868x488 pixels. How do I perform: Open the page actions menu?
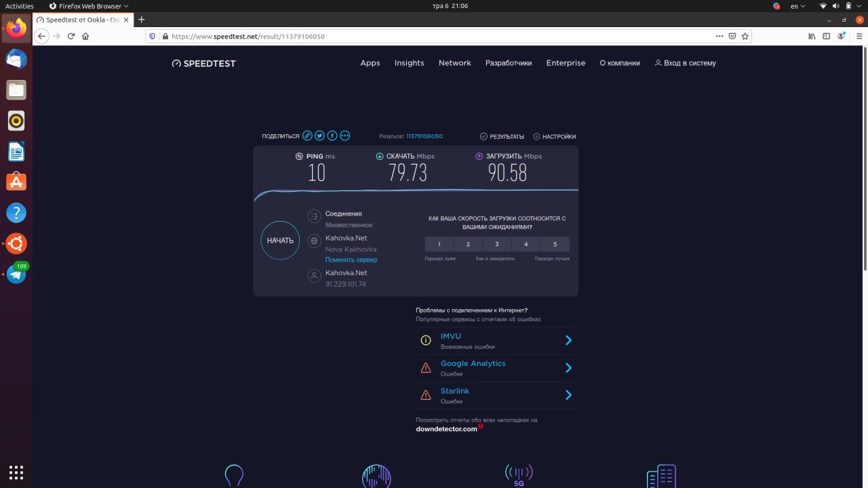[719, 36]
